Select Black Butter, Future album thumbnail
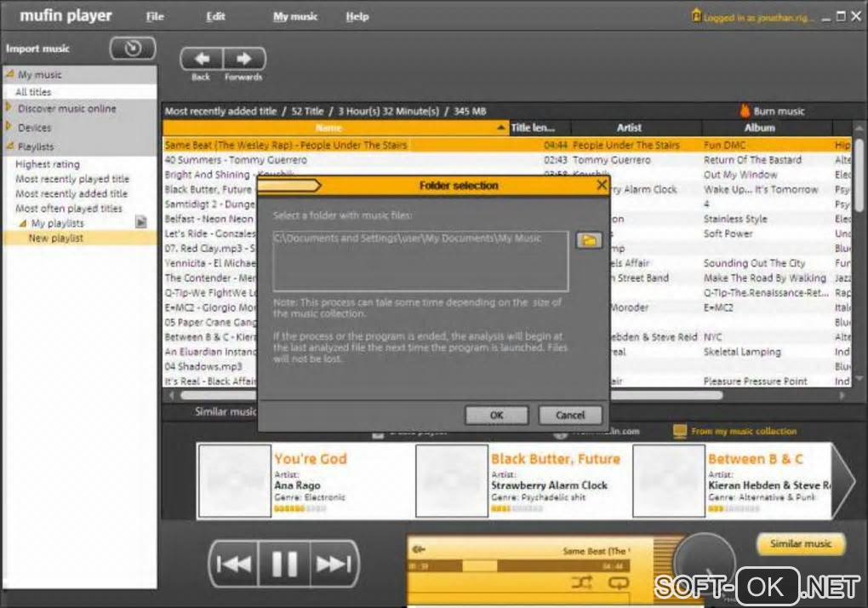This screenshot has width=868, height=608. point(452,480)
